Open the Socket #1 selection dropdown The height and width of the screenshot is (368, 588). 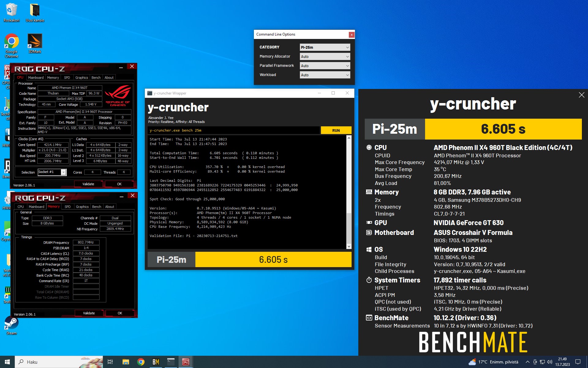click(x=52, y=172)
